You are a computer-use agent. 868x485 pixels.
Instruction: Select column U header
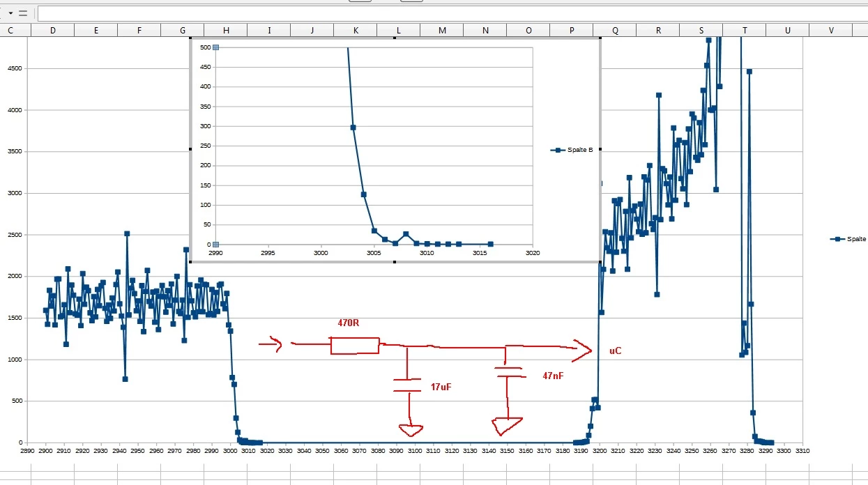click(x=787, y=30)
